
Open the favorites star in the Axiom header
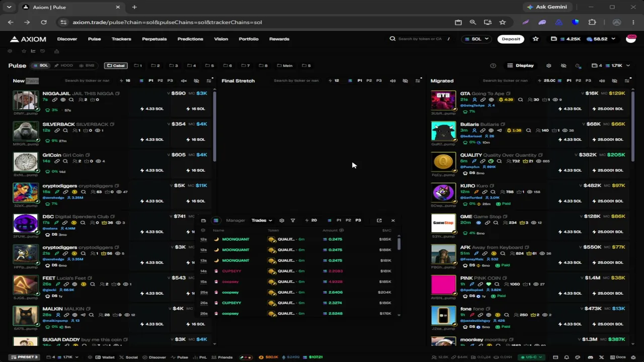pyautogui.click(x=535, y=39)
